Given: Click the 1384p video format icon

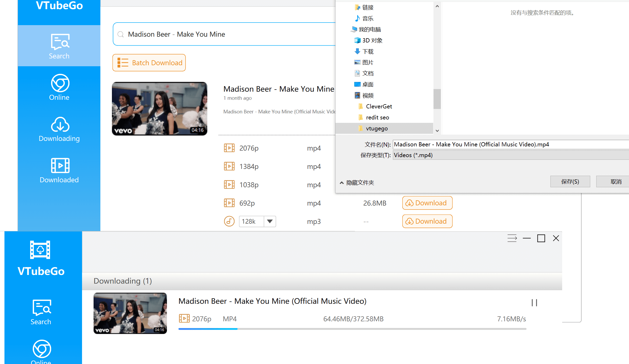Looking at the screenshot, I should coord(229,166).
